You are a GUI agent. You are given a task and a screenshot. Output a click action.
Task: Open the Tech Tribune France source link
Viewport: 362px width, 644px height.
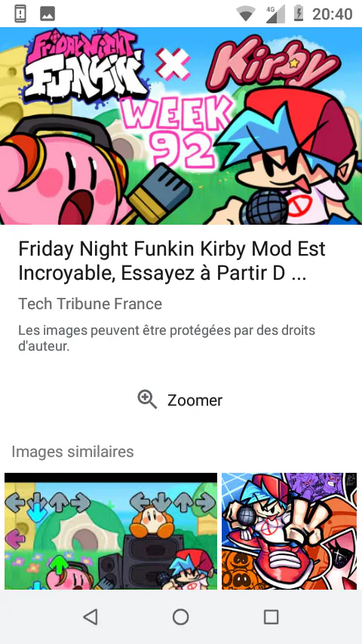[90, 304]
